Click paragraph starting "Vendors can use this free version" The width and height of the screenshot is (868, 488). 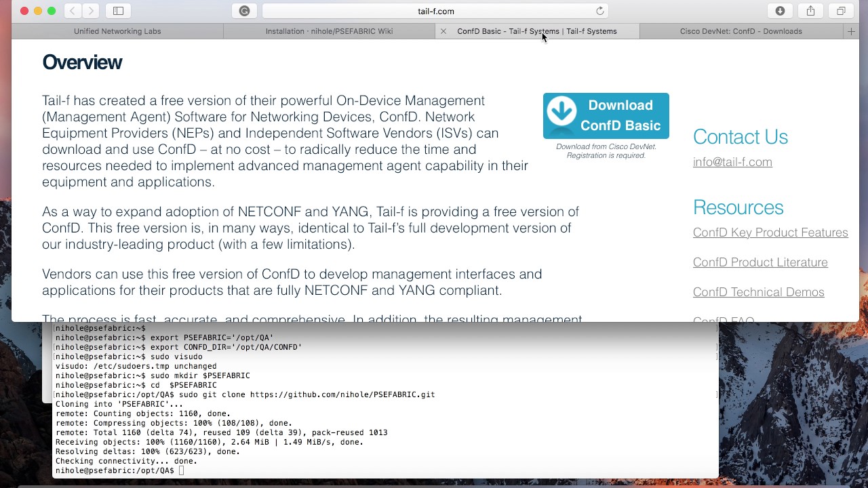pyautogui.click(x=292, y=283)
